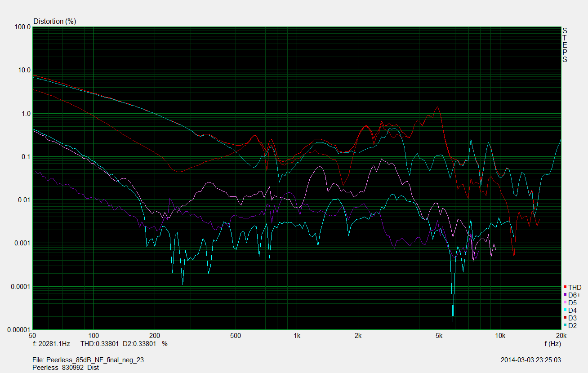Select the THD legend label text
The height and width of the screenshot is (373, 588).
click(575, 288)
